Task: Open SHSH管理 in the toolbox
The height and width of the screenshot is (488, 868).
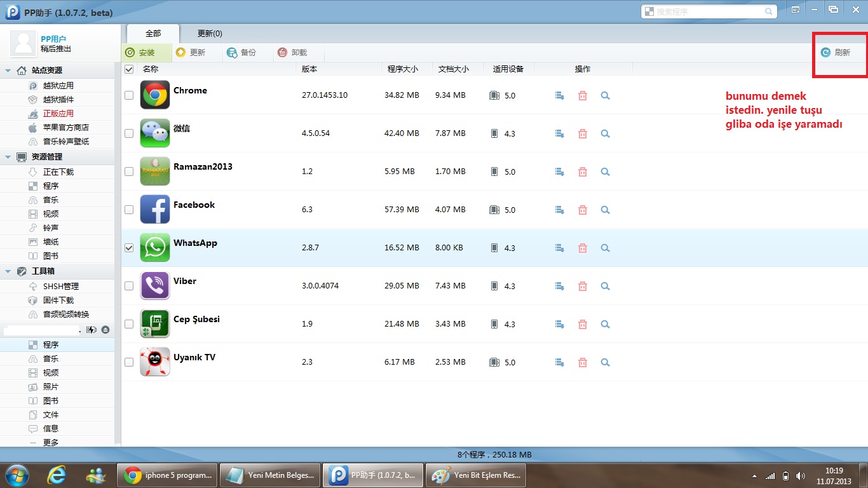Action: click(58, 287)
